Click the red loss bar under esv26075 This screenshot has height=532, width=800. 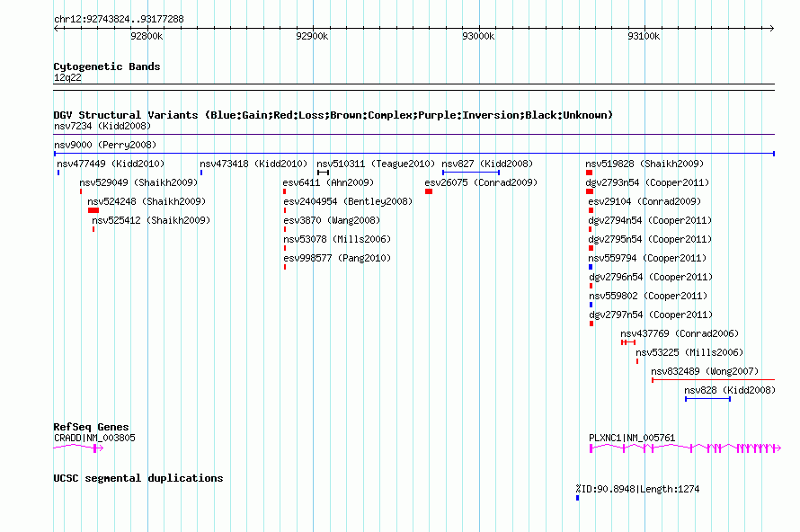429,191
